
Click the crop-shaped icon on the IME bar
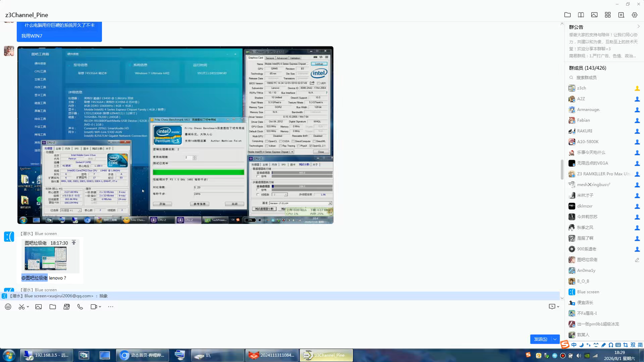tap(626, 345)
